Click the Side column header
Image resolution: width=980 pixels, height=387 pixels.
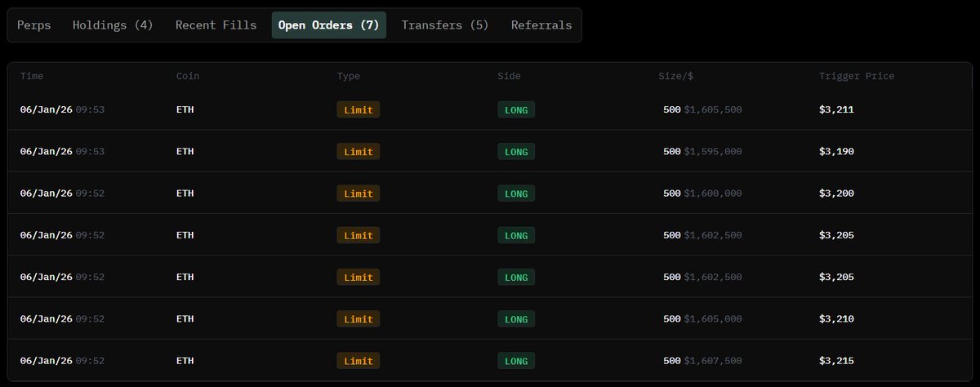click(x=509, y=76)
